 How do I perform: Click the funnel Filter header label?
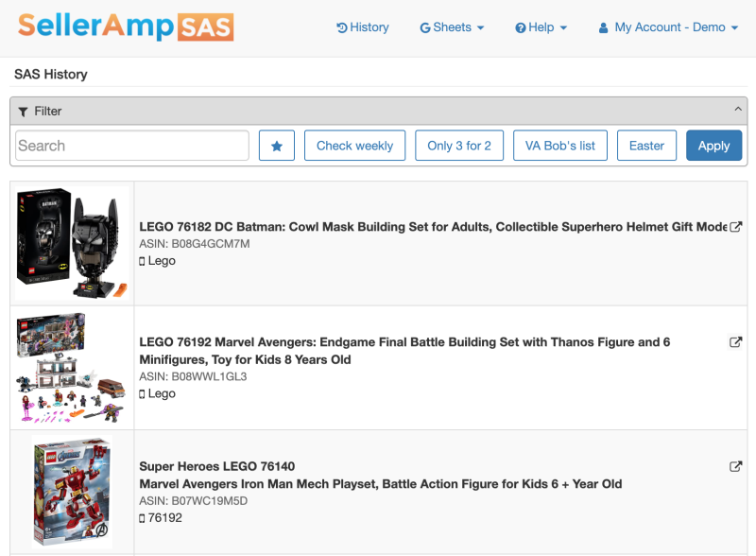40,112
